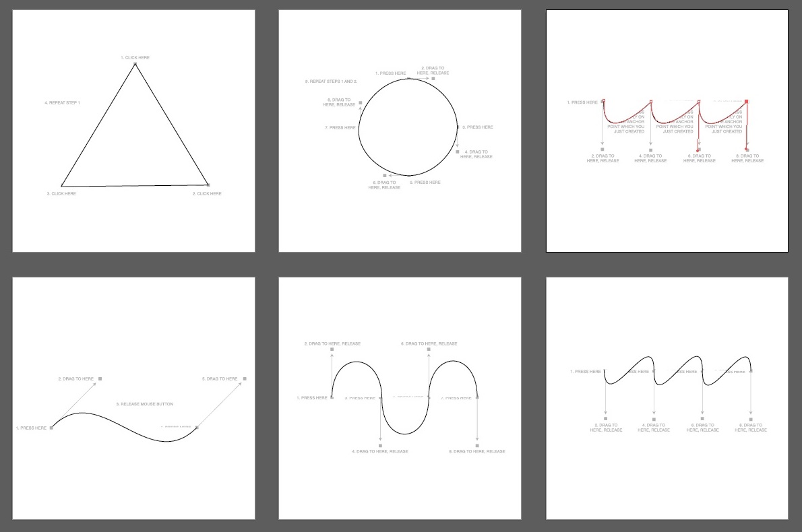This screenshot has height=532, width=802.
Task: Click the square handle next to '2. DRAG TO HERE'
Action: point(100,378)
